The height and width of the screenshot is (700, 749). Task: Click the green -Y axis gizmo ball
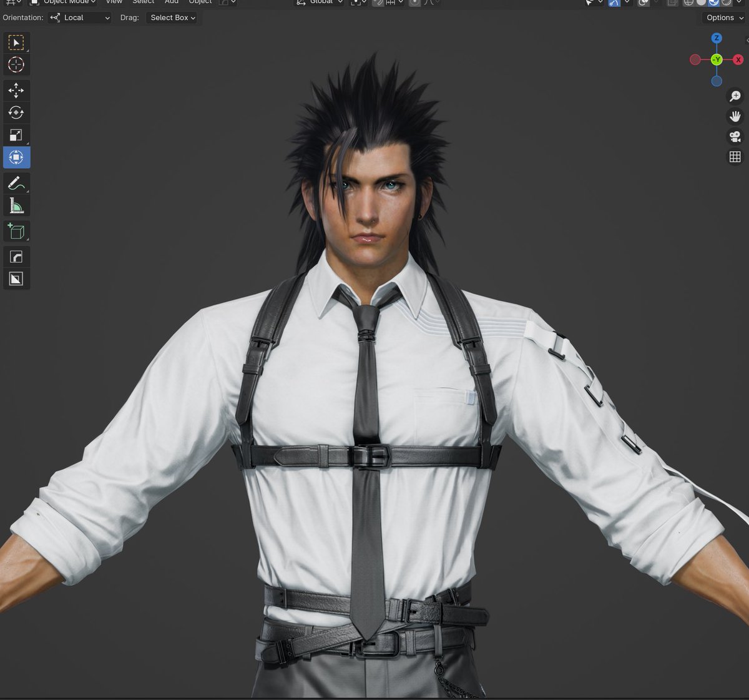coord(717,60)
